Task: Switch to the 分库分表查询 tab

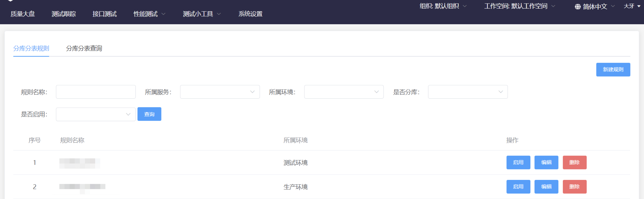Action: (x=84, y=48)
